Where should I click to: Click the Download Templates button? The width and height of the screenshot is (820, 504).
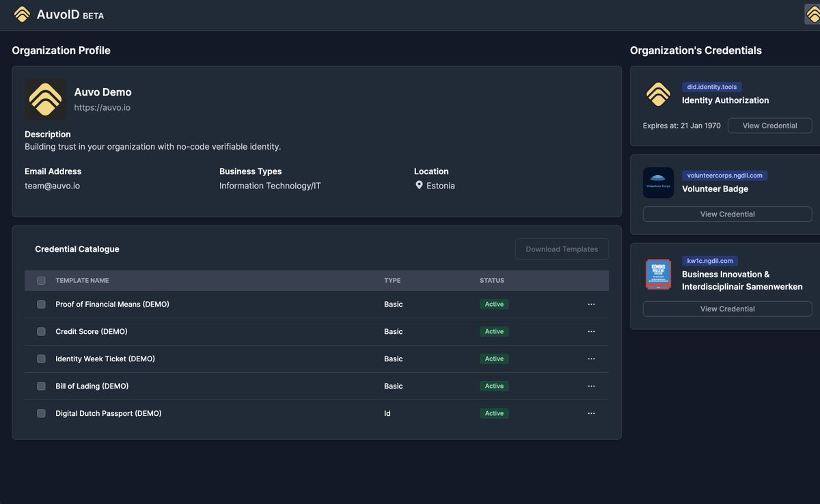click(x=562, y=248)
